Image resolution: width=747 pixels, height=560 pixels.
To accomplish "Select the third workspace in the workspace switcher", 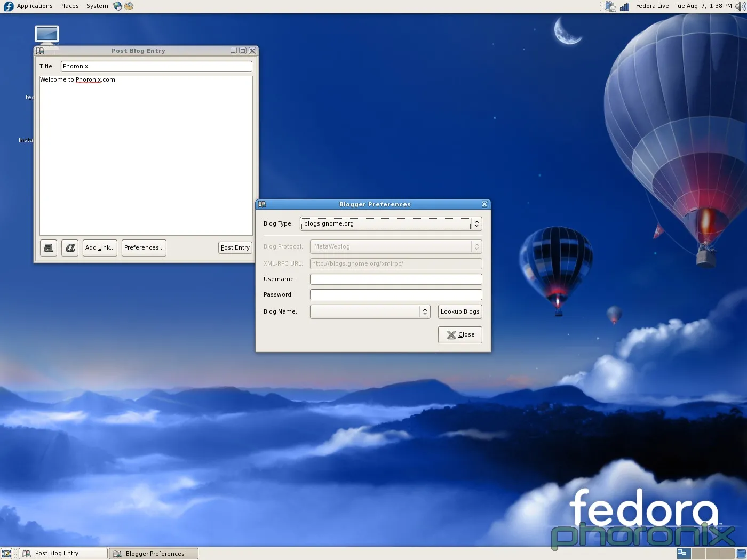I will click(x=712, y=554).
